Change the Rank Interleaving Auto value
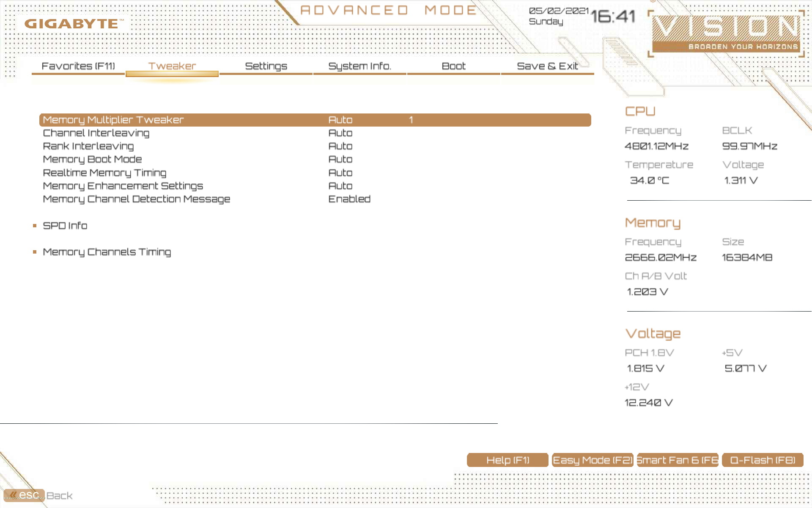 coord(340,146)
